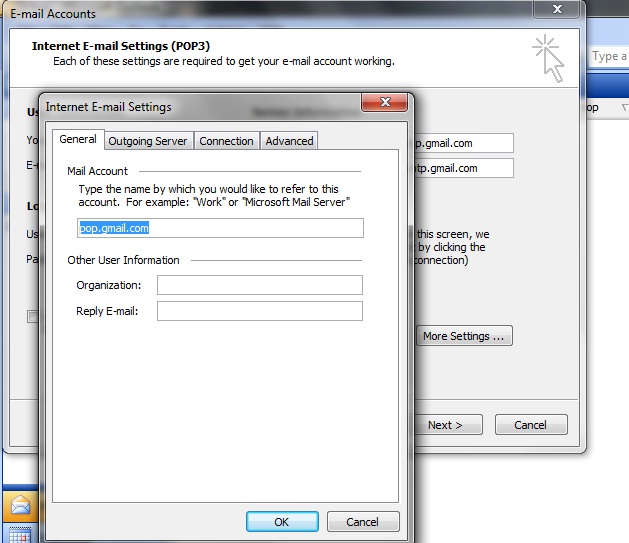Image resolution: width=629 pixels, height=543 pixels.
Task: Click the mail account name field
Action: click(x=220, y=228)
